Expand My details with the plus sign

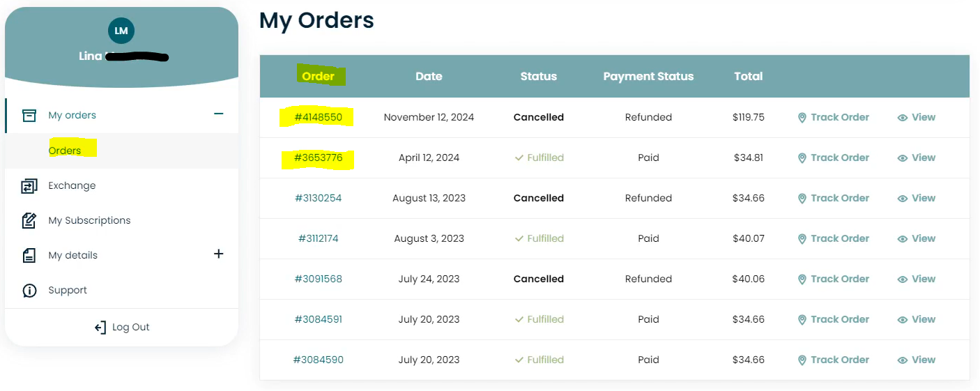click(218, 254)
